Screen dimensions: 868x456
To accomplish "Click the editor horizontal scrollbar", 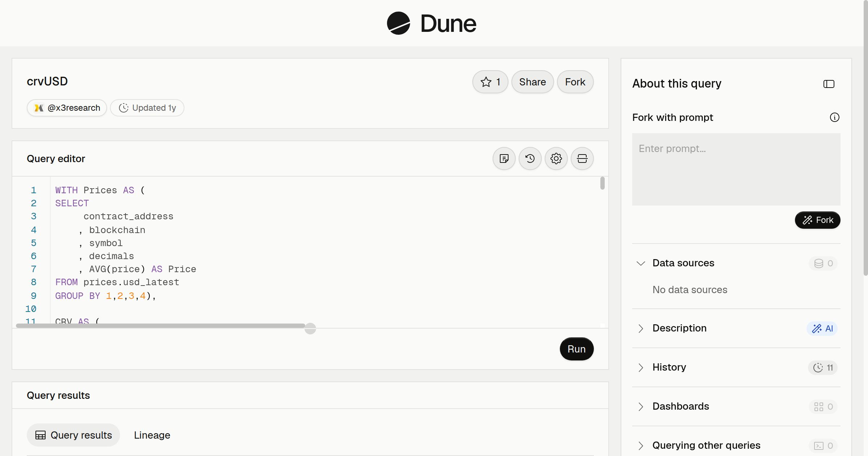I will pyautogui.click(x=161, y=326).
